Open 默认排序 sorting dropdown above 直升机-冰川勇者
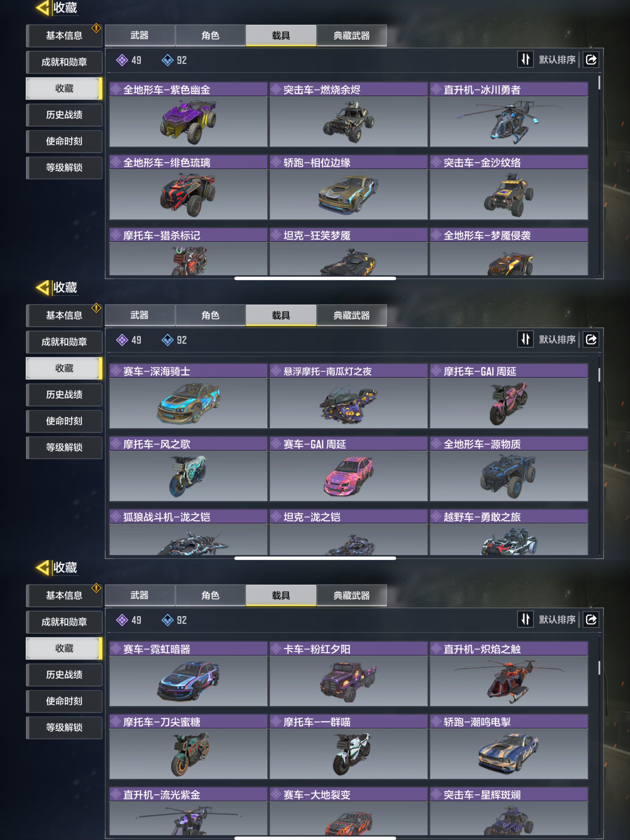The width and height of the screenshot is (630, 840). (x=557, y=60)
